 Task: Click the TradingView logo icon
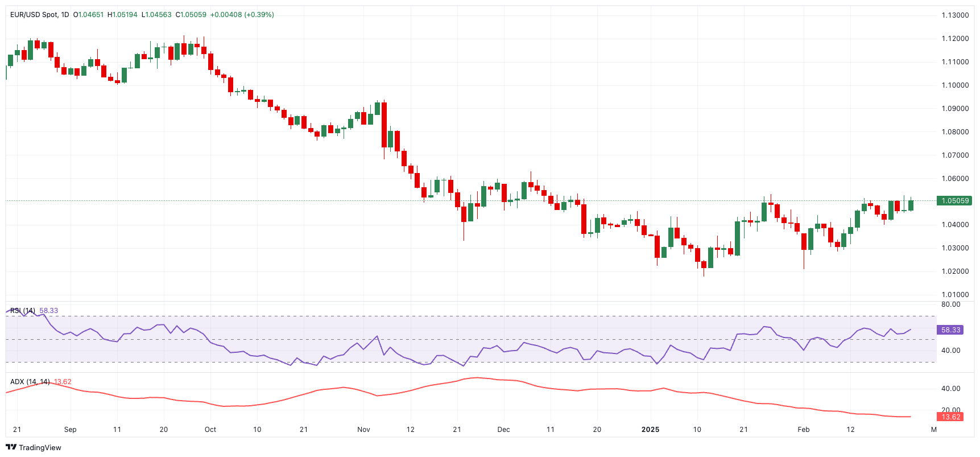pos(11,447)
